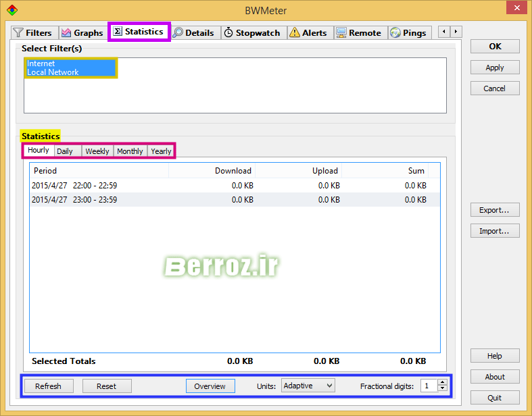Open the Units dropdown set to Adaptive
The image size is (532, 416).
308,386
